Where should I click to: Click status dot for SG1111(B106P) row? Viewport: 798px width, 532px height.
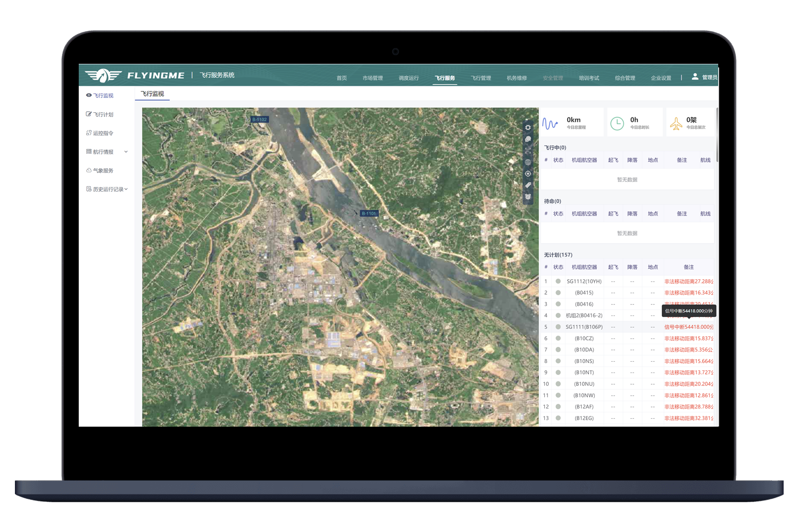tap(558, 327)
